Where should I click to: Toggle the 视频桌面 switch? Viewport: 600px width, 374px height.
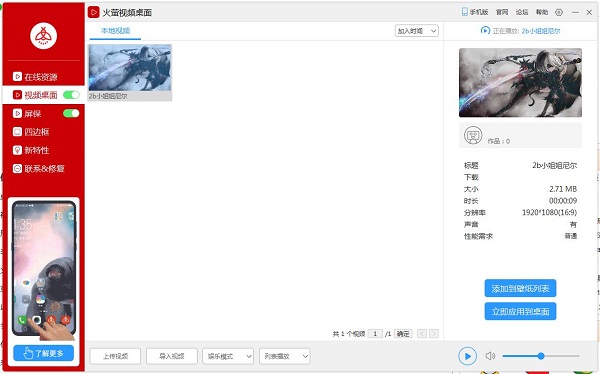tap(71, 95)
